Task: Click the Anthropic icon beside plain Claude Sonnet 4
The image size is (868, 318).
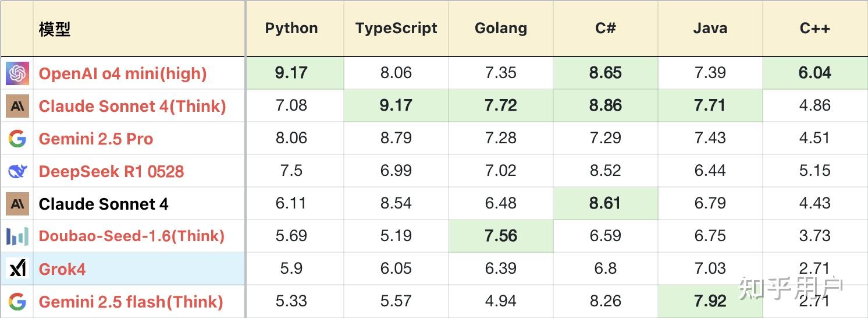Action: click(17, 204)
